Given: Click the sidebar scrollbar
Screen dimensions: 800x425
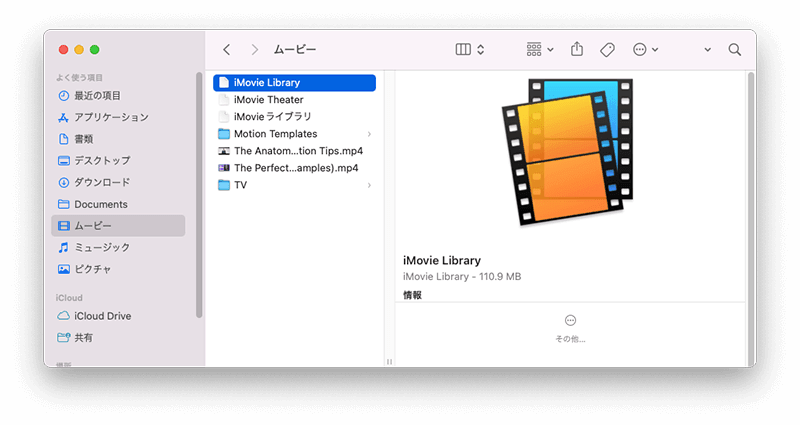Looking at the screenshot, I should 199,194.
